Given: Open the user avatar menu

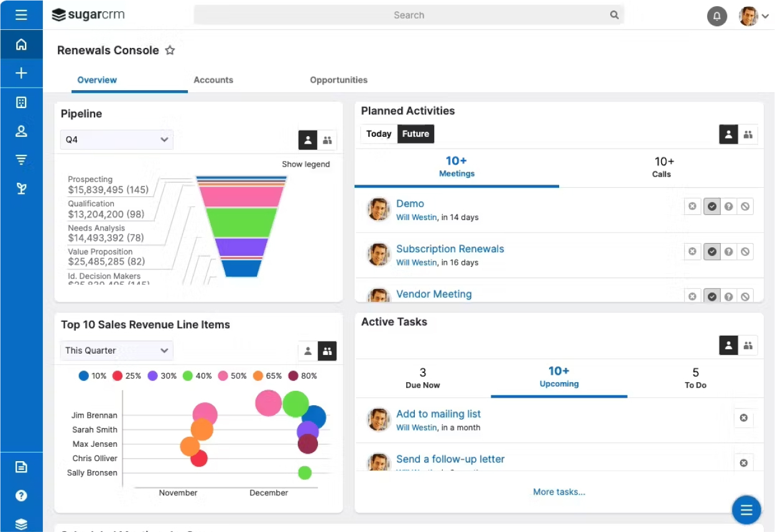Looking at the screenshot, I should 754,16.
